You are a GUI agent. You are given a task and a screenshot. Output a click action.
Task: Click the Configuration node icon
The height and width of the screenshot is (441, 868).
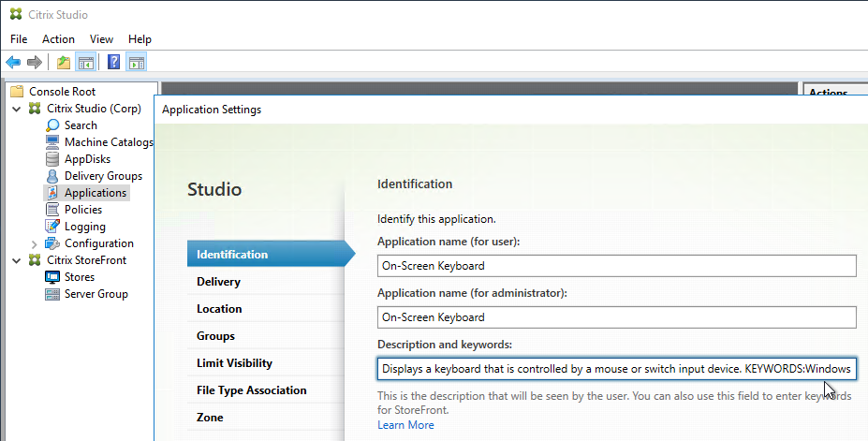52,243
